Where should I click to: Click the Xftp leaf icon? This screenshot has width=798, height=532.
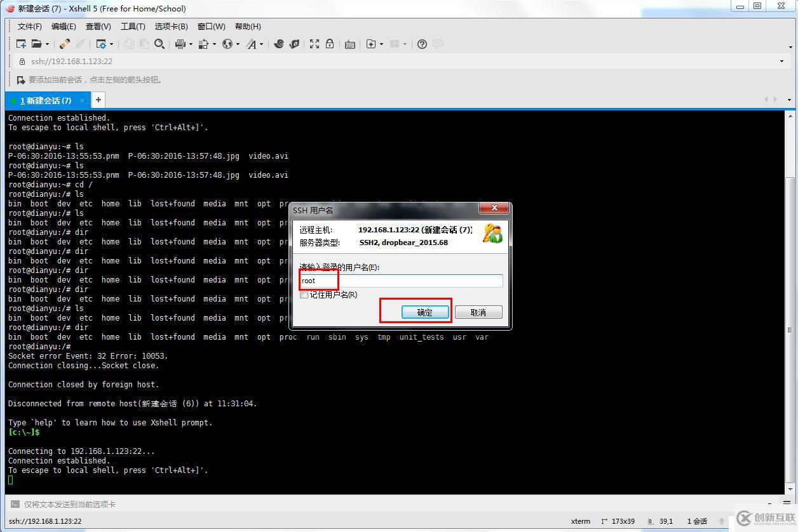tap(294, 44)
